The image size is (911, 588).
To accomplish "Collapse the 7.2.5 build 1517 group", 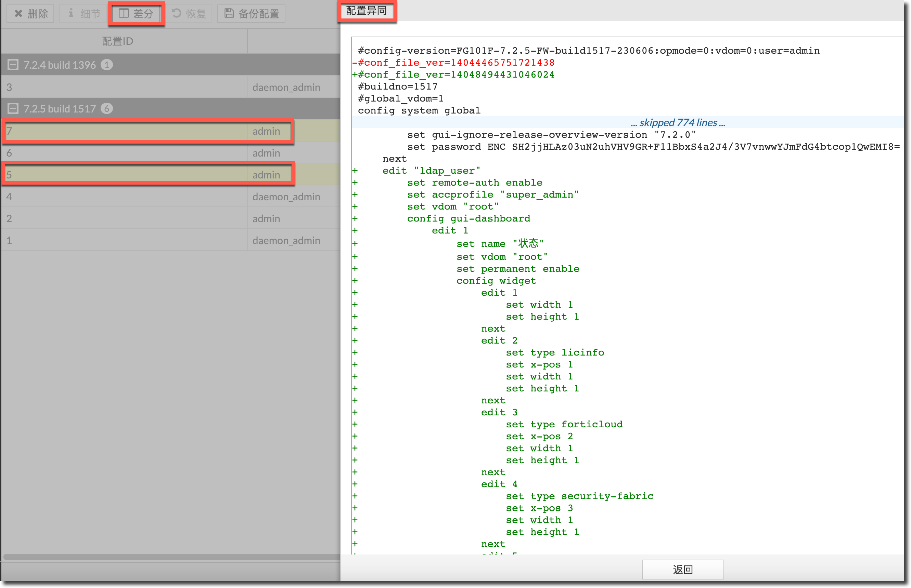I will pyautogui.click(x=13, y=109).
